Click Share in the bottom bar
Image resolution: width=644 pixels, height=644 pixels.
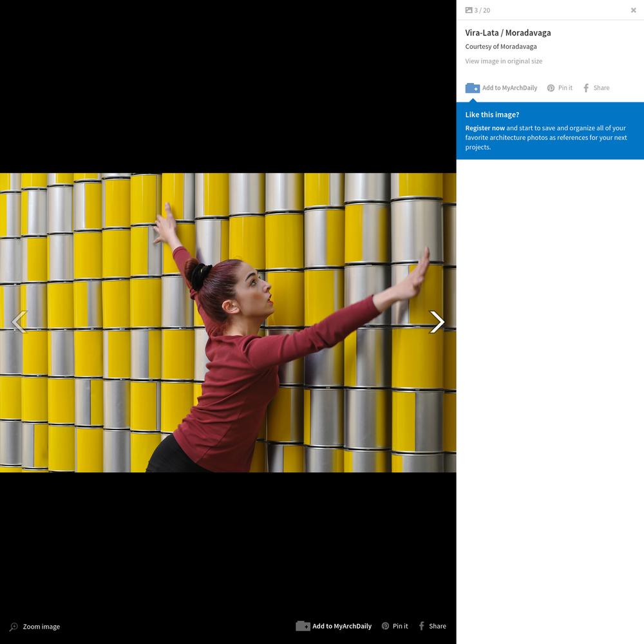coord(437,626)
